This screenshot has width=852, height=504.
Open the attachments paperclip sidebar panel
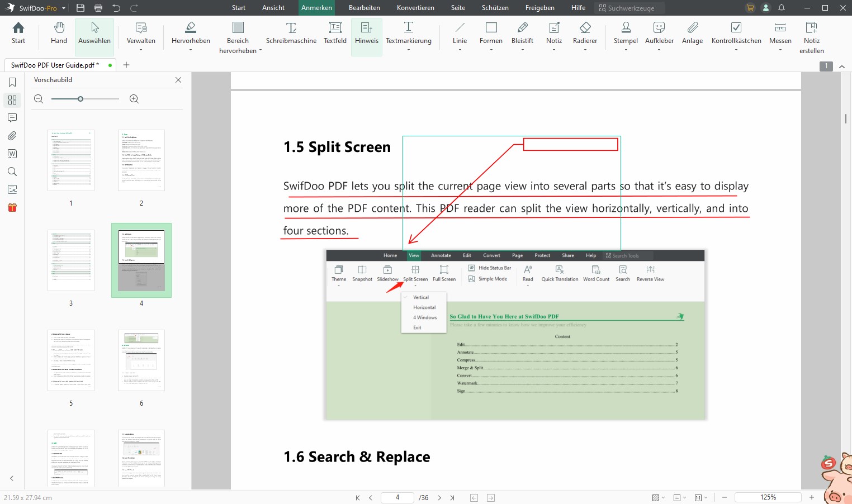[12, 136]
